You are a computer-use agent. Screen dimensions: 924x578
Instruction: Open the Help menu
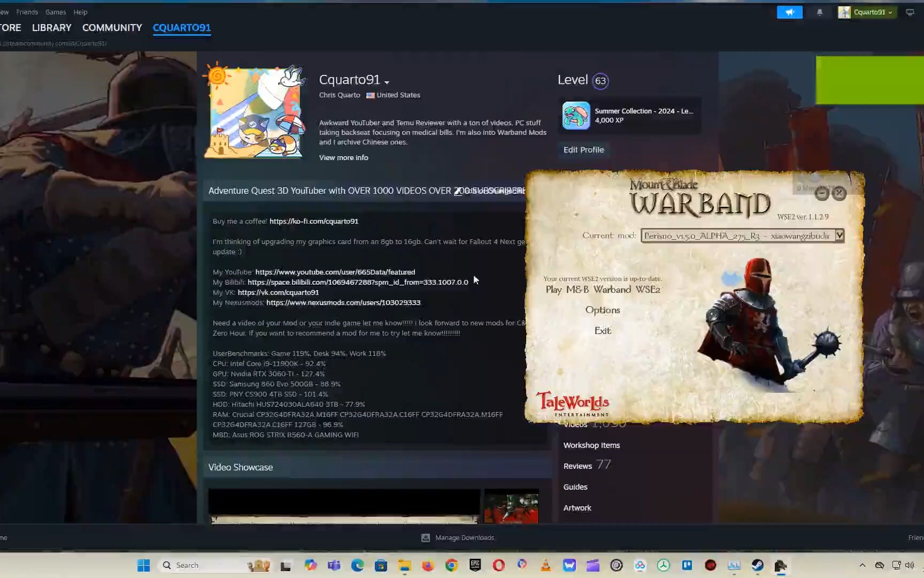(80, 12)
